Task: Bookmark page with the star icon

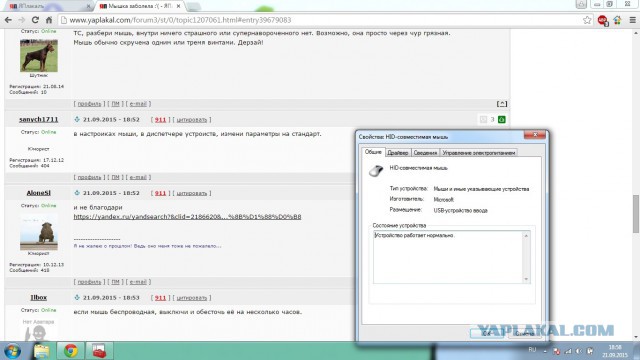Action: tap(587, 20)
